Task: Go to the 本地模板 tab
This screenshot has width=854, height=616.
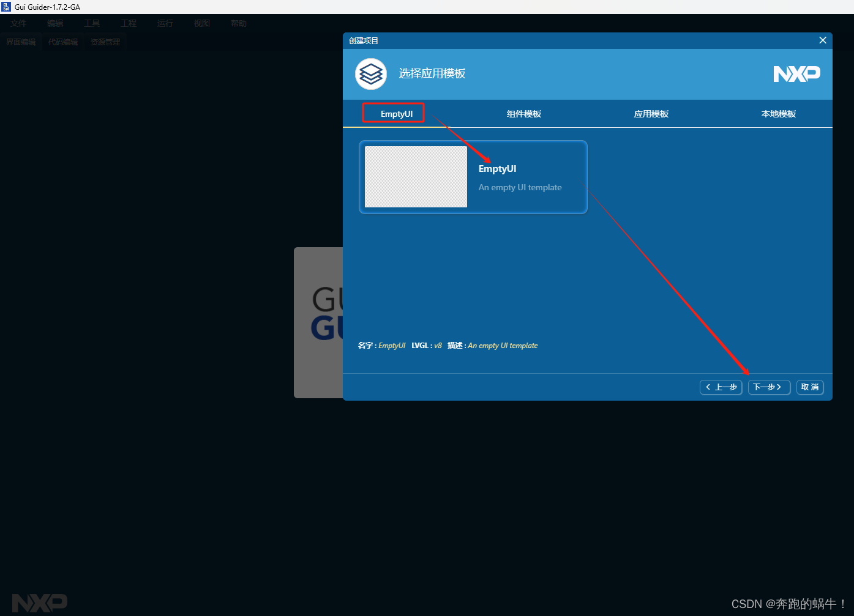Action: pyautogui.click(x=779, y=114)
